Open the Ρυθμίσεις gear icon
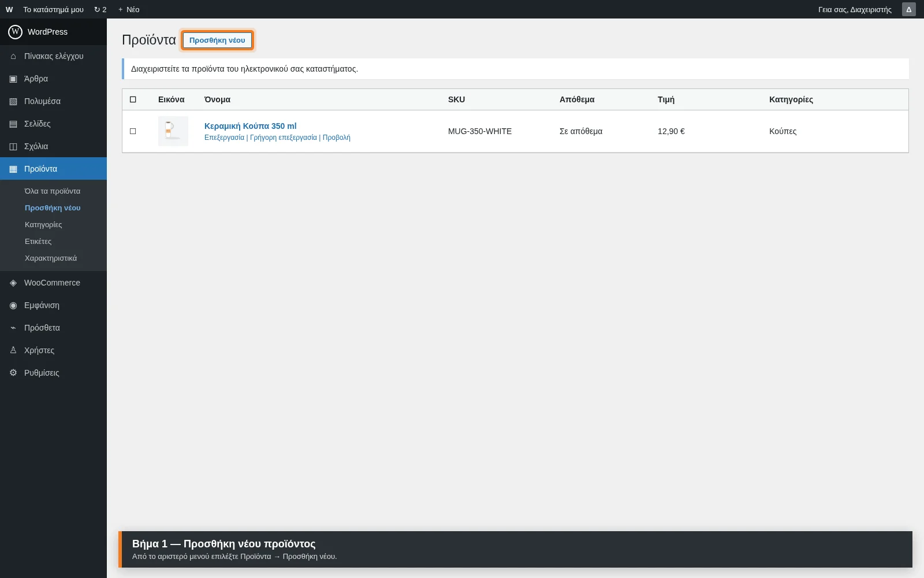Viewport: 924px width, 578px height. (x=13, y=373)
